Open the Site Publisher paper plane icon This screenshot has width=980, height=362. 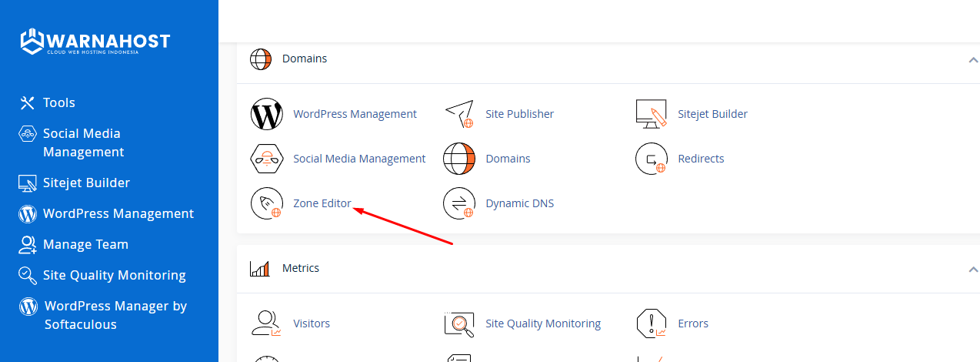pyautogui.click(x=459, y=114)
